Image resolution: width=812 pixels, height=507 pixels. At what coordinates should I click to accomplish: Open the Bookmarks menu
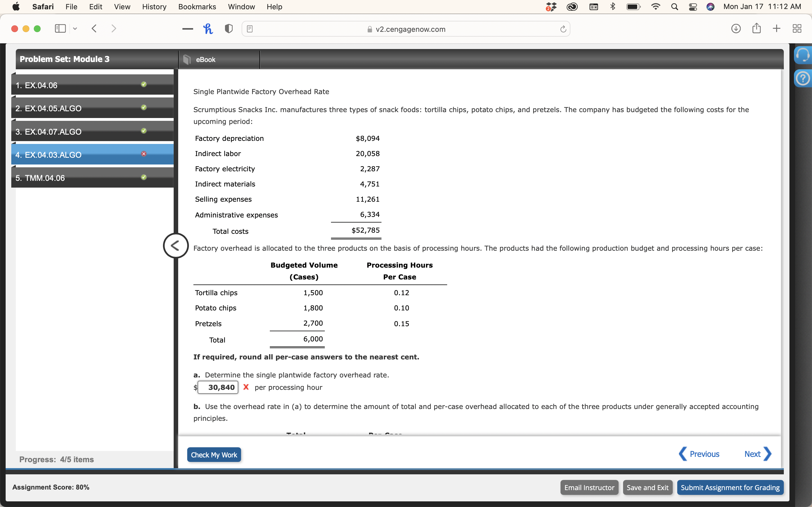tap(197, 7)
